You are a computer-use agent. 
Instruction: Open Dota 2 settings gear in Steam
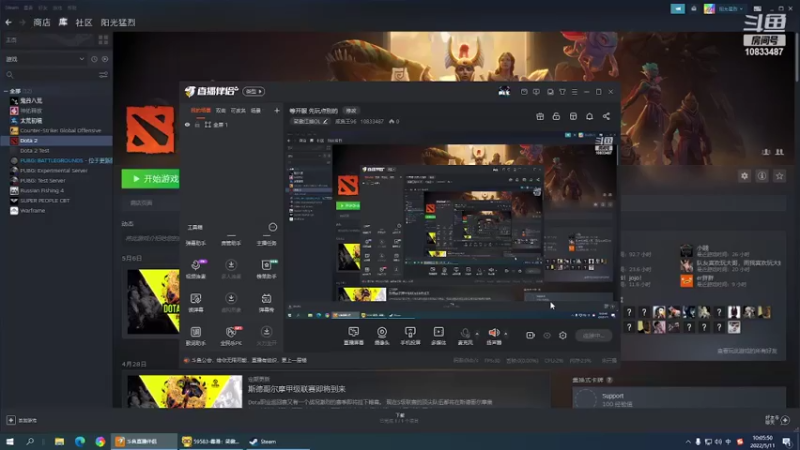click(744, 176)
